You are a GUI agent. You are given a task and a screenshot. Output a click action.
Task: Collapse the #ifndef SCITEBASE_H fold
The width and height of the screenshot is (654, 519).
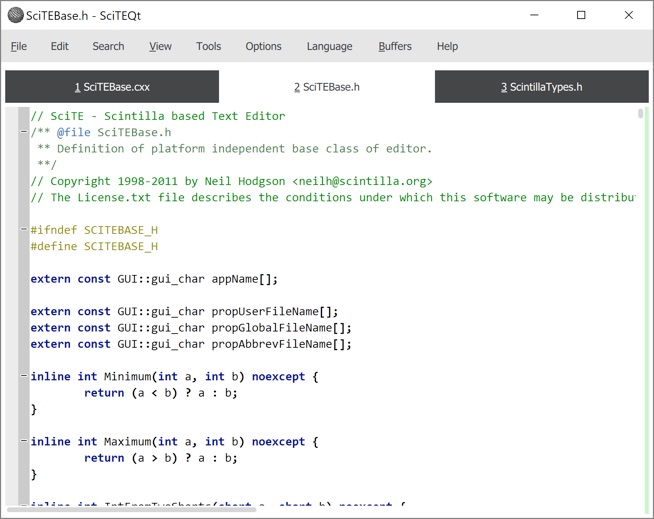(24, 229)
